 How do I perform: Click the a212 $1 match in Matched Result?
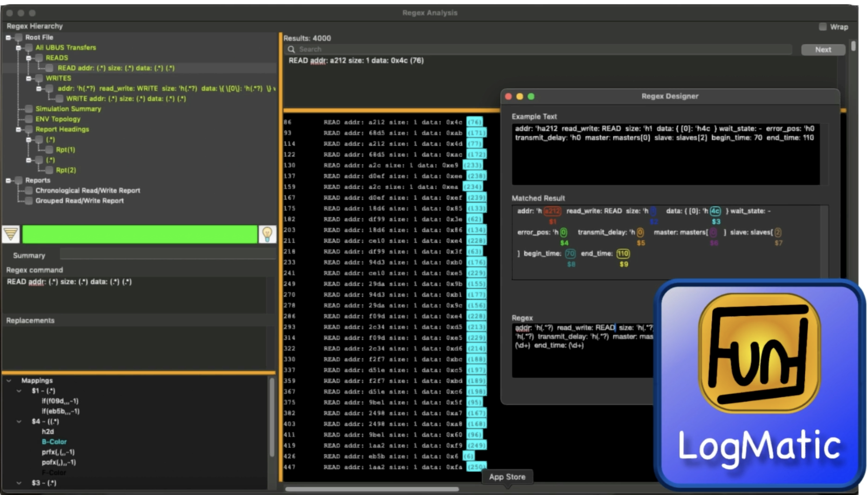[552, 211]
